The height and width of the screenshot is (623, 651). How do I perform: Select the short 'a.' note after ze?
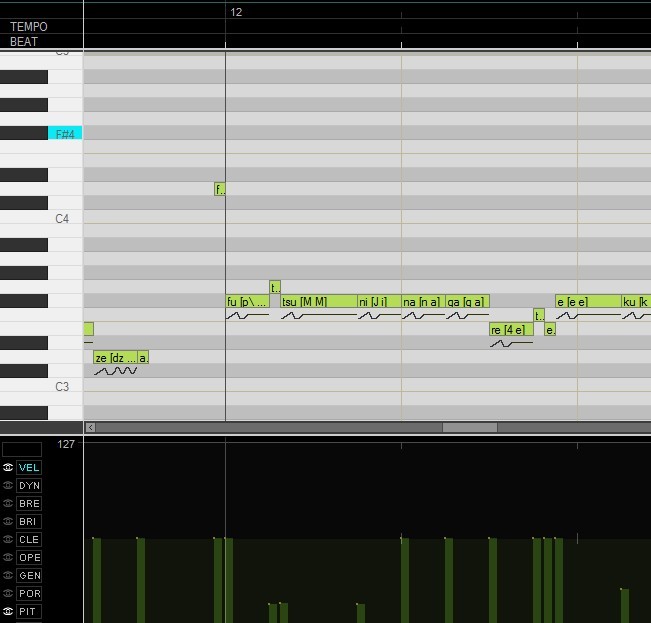pyautogui.click(x=143, y=357)
